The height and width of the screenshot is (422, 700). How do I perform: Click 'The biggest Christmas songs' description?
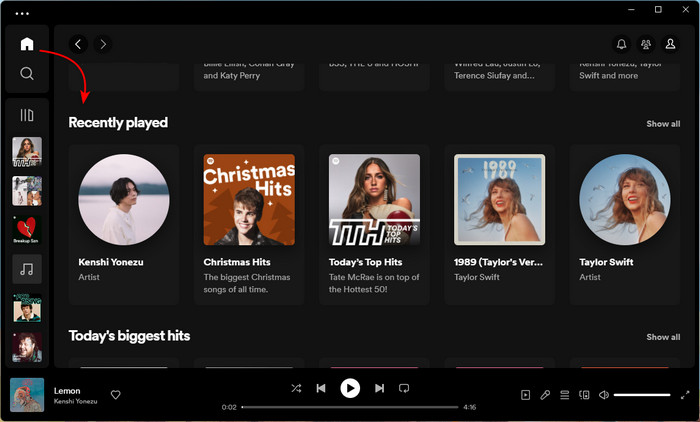(247, 283)
